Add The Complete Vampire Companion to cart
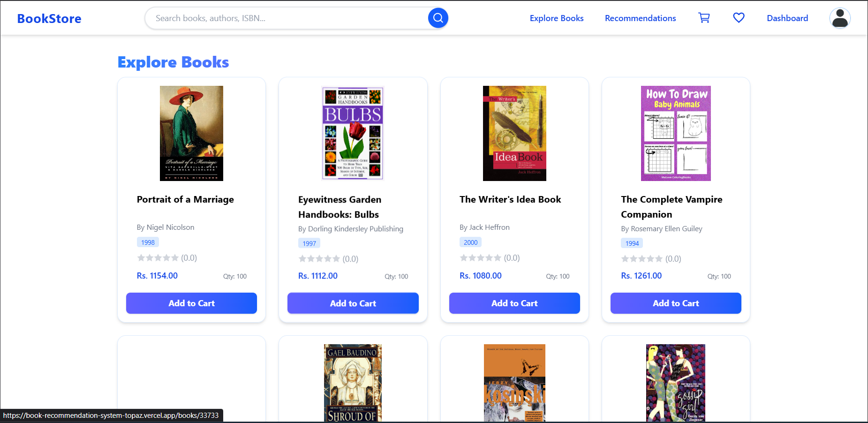 pos(676,303)
